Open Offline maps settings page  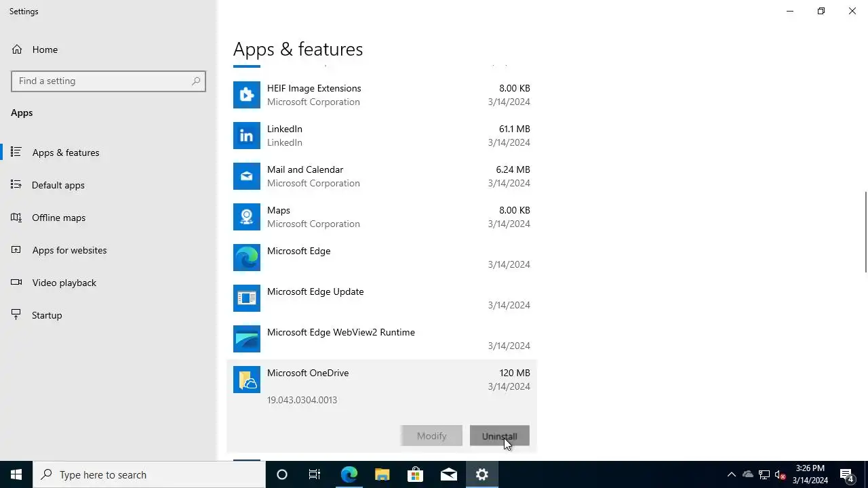point(59,218)
